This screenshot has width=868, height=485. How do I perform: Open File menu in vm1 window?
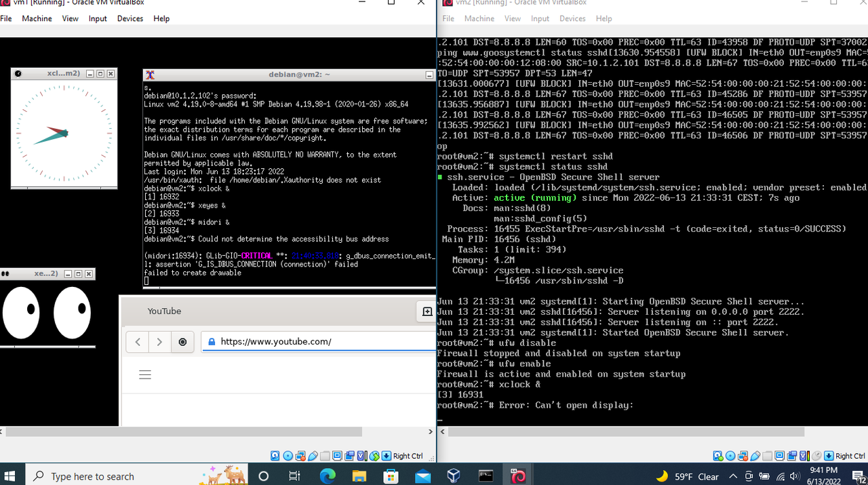6,18
